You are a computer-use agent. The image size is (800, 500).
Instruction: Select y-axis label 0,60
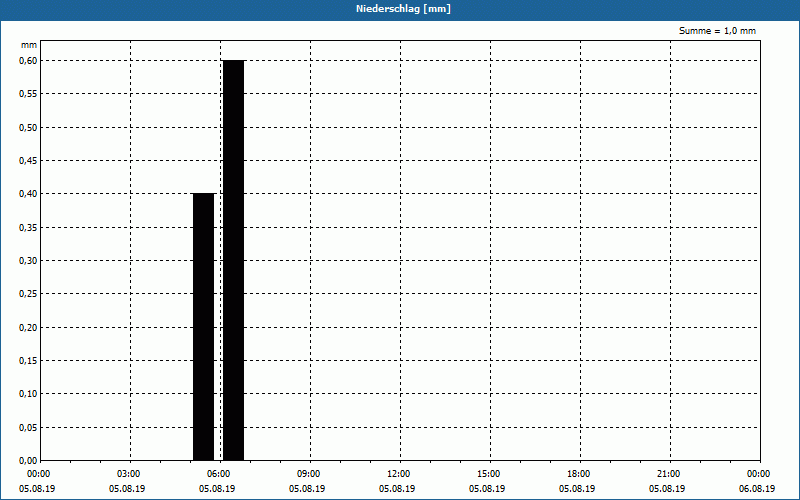pos(28,61)
